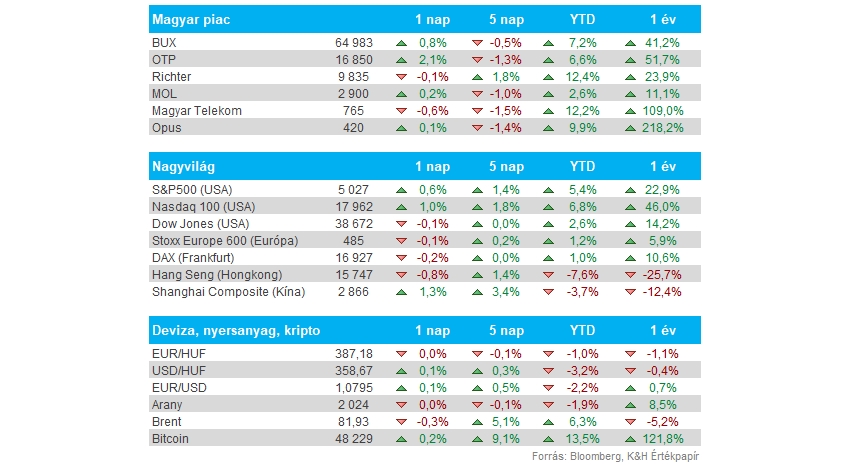
Task: Click the green arrow for Shanghai Composite 5 nap
Action: [477, 292]
